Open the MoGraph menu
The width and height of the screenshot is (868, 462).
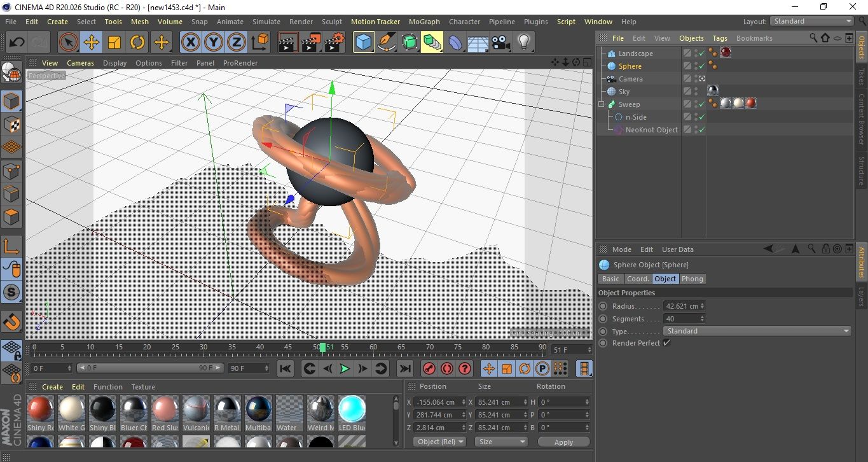click(424, 22)
